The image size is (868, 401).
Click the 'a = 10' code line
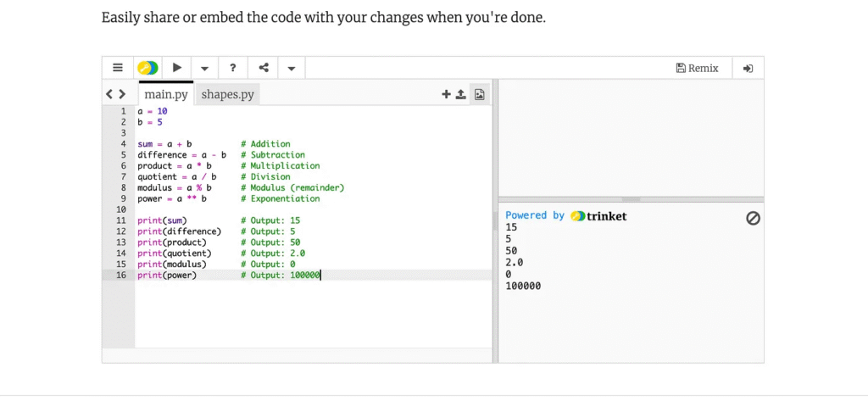point(153,111)
